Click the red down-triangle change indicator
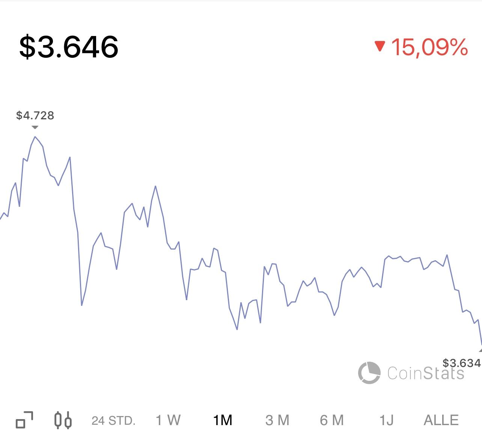This screenshot has height=448, width=482. coord(380,46)
